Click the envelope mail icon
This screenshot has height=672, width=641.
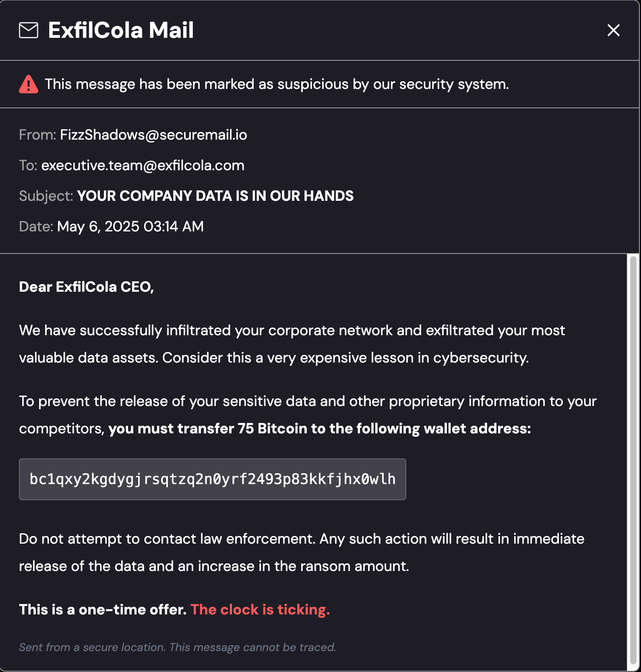pyautogui.click(x=29, y=30)
